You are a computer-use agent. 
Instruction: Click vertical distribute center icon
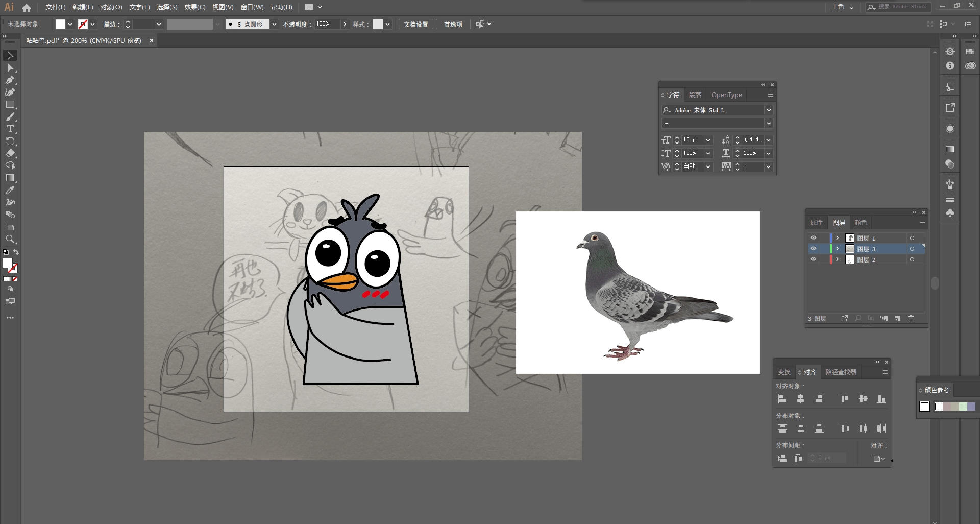pos(801,428)
